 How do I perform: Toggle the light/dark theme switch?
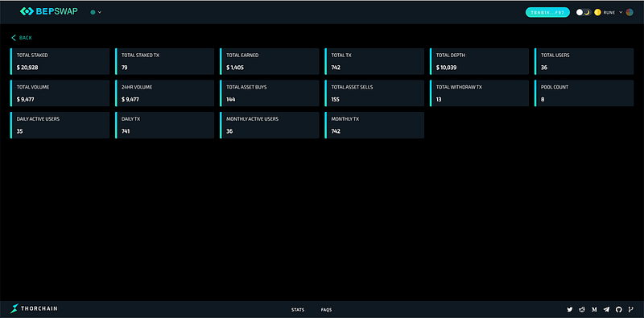coord(583,12)
